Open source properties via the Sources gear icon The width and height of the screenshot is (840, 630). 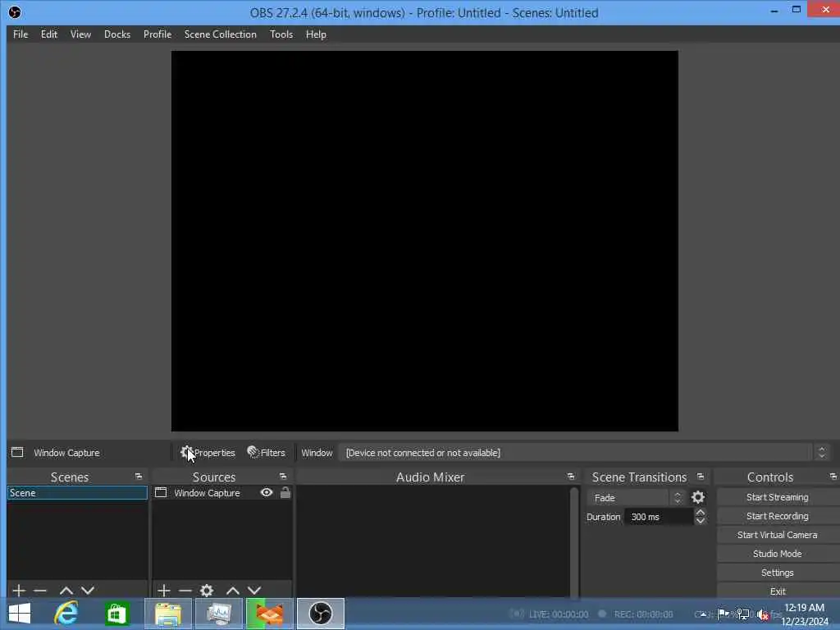coord(207,591)
